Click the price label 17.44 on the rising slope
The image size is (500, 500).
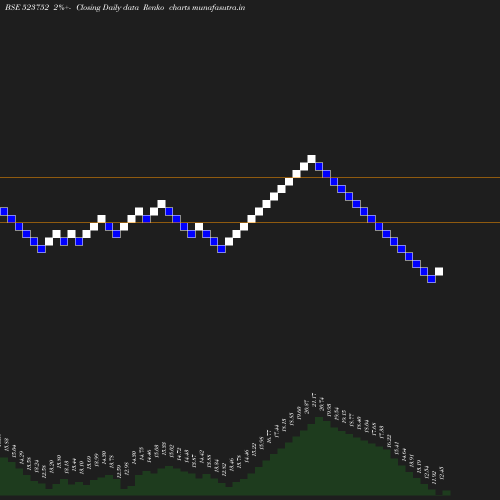pyautogui.click(x=276, y=430)
